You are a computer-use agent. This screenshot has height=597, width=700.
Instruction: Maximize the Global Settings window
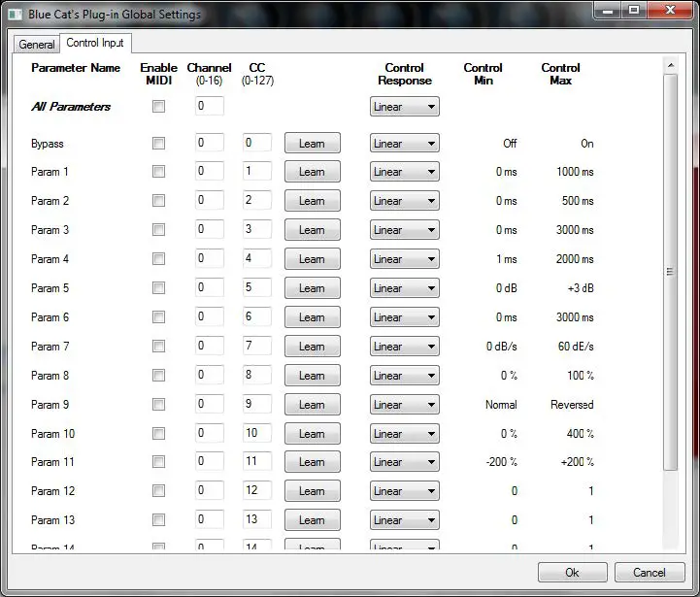(633, 10)
